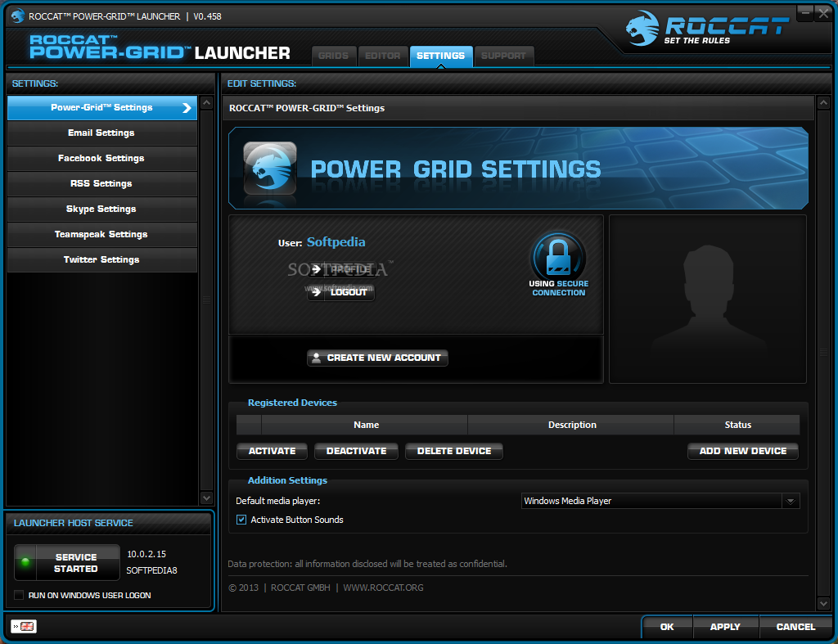Click settings list scroll down arrow

coord(206,498)
